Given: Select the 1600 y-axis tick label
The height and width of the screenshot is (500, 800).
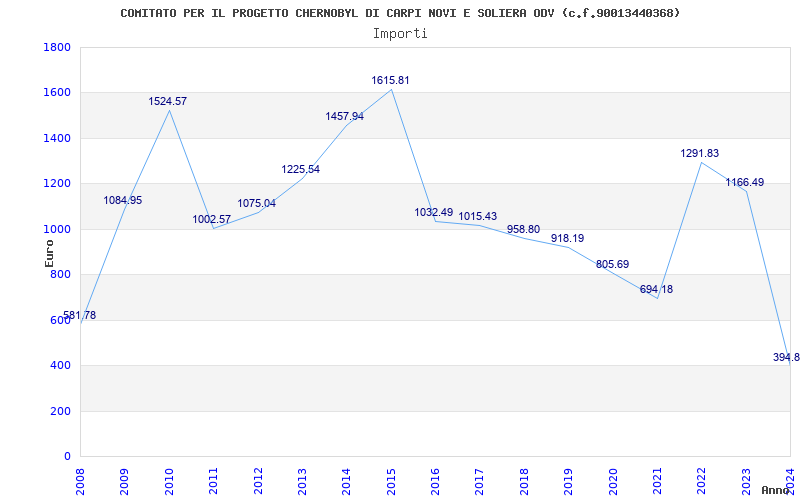Looking at the screenshot, I should [x=57, y=93].
